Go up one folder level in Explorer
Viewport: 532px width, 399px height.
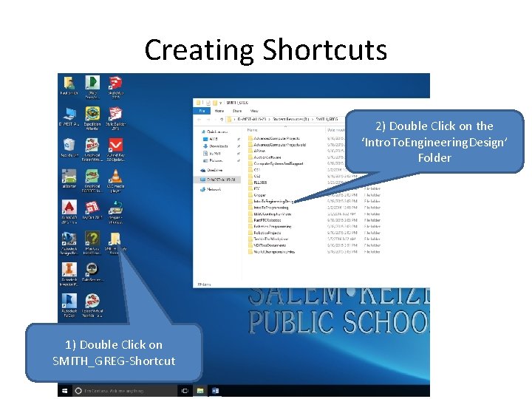pyautogui.click(x=222, y=120)
